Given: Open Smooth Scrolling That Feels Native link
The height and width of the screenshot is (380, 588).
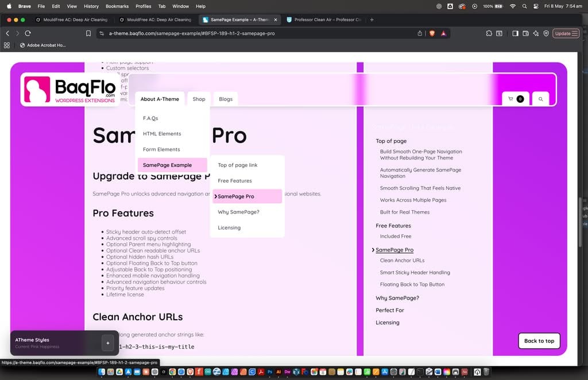Looking at the screenshot, I should (x=420, y=188).
